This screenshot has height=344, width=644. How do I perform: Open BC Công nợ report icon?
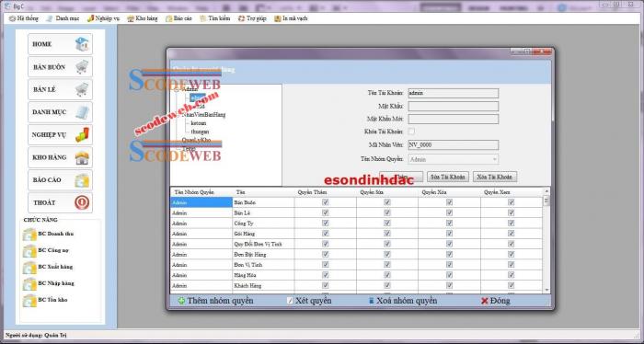coord(30,250)
